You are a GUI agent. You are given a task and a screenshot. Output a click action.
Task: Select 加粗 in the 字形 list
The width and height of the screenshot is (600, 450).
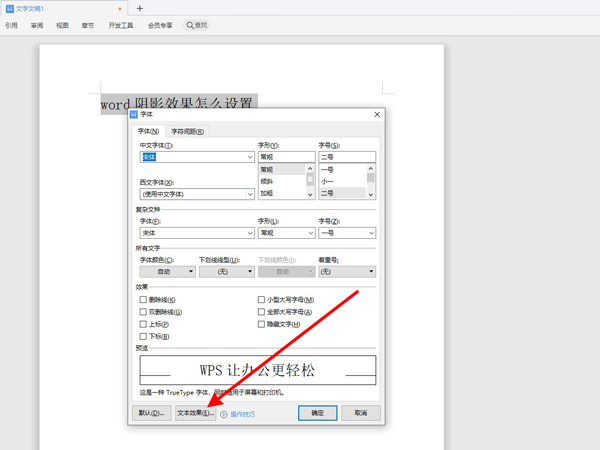(267, 194)
